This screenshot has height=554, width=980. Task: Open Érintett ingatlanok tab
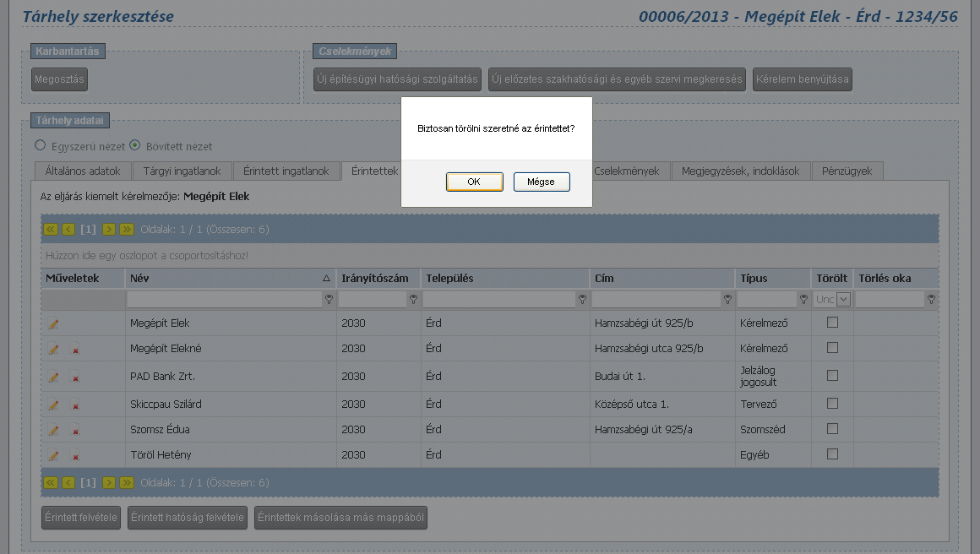(x=286, y=171)
